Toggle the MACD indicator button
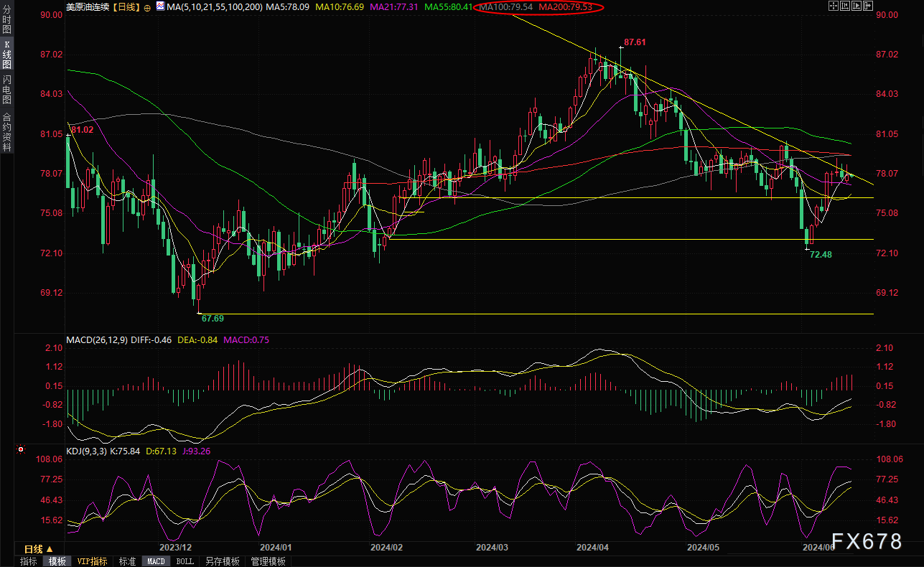Image resolution: width=924 pixels, height=567 pixels. pyautogui.click(x=156, y=561)
